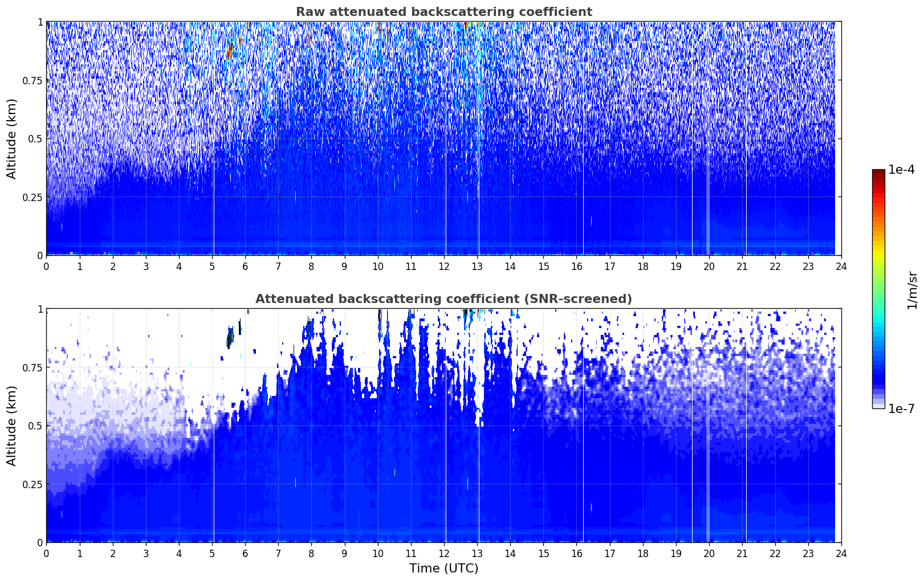This screenshot has height=581, width=924.
Task: Click hour tick '20' under the SNR-screened plot
Action: point(709,553)
